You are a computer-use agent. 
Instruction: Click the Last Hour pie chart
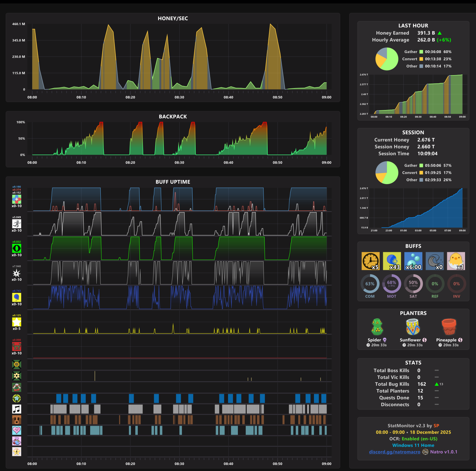[x=387, y=59]
